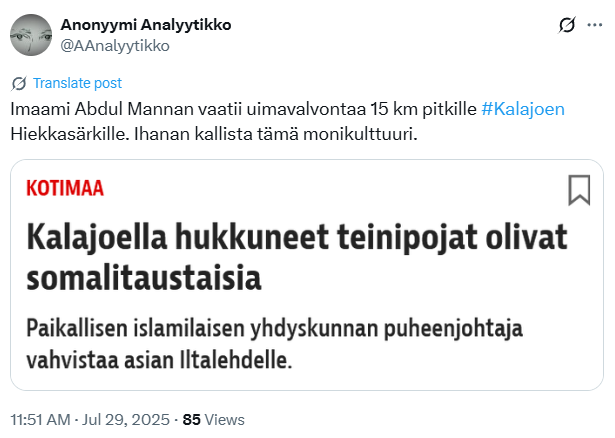Click the translate icon beside Translate post
Image resolution: width=615 pixels, height=438 pixels.
[x=19, y=83]
